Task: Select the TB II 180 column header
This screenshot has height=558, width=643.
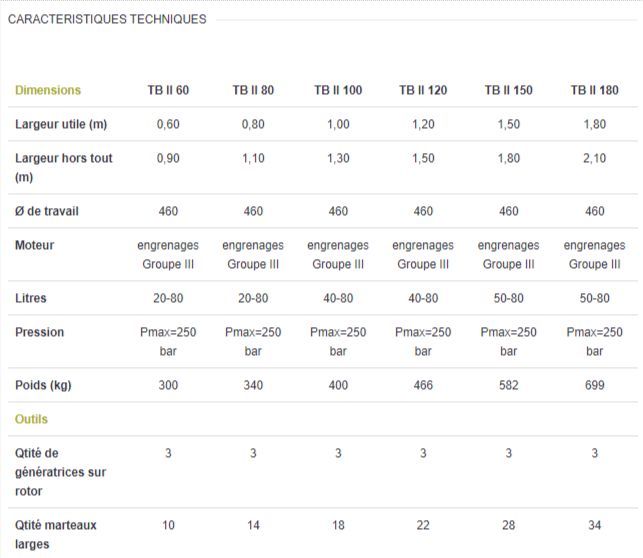Action: [x=594, y=90]
